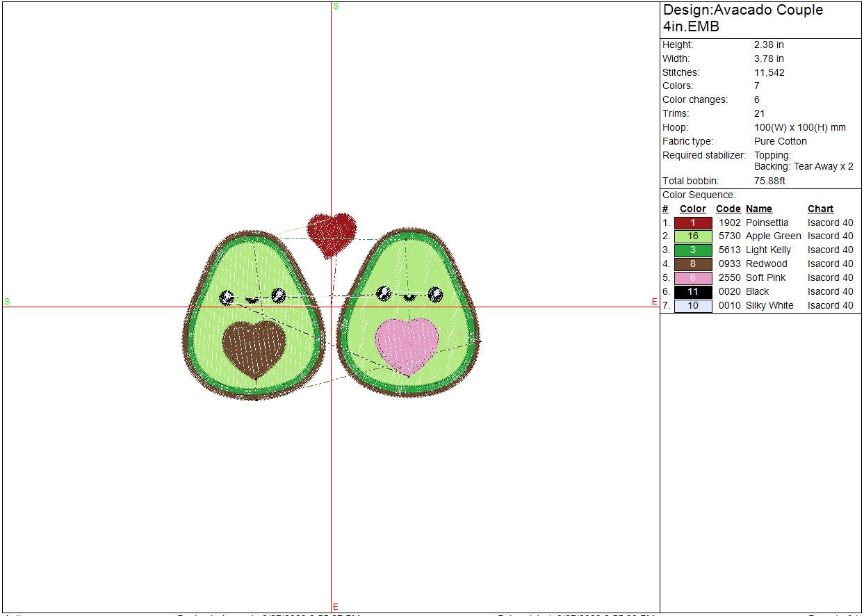Viewport: 864px width, 616px height.
Task: Click the Color column header
Action: [692, 209]
